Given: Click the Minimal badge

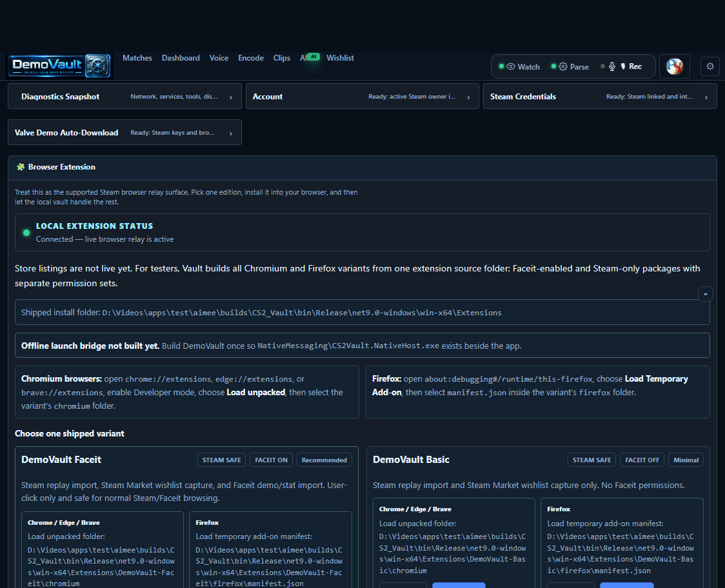Looking at the screenshot, I should (686, 460).
